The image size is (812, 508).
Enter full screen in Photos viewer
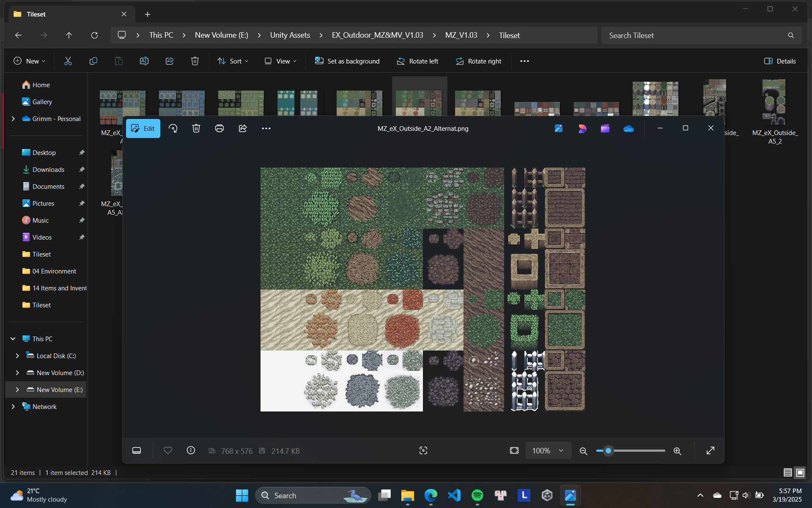pyautogui.click(x=710, y=450)
